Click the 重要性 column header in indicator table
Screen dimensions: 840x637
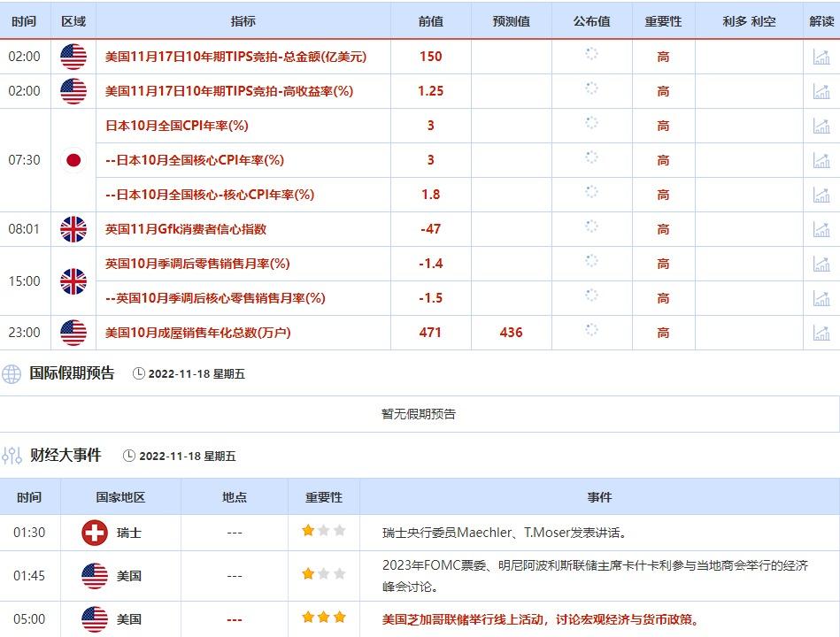point(663,21)
